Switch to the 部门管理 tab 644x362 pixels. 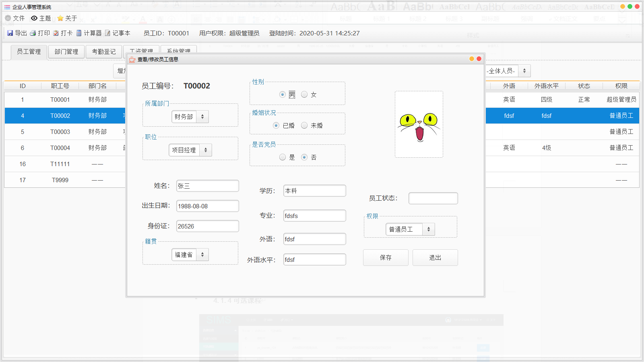coord(66,52)
